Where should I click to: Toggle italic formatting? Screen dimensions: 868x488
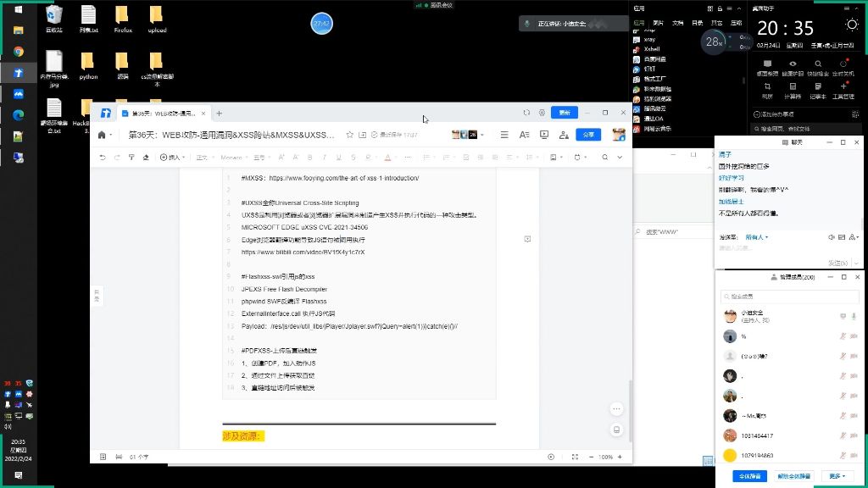325,158
